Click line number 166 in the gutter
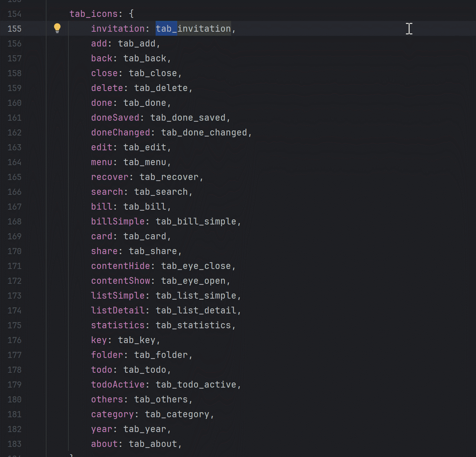Image resolution: width=476 pixels, height=457 pixels. 14,192
